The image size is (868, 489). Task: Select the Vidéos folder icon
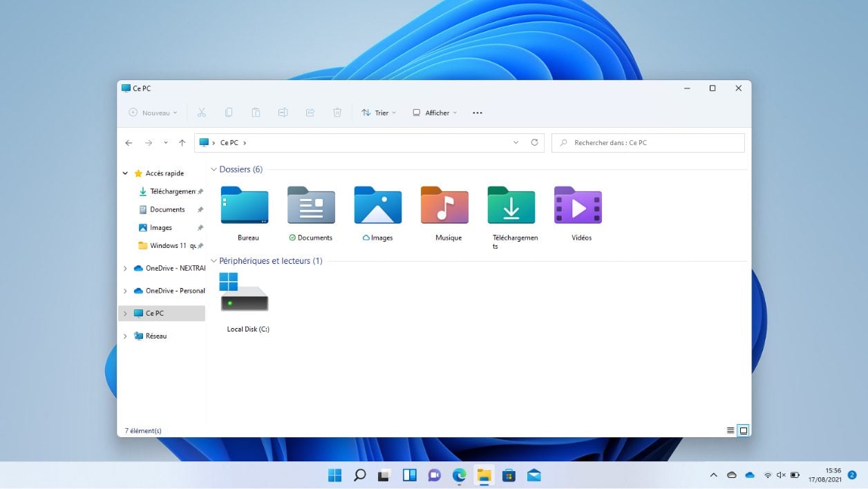(x=578, y=205)
